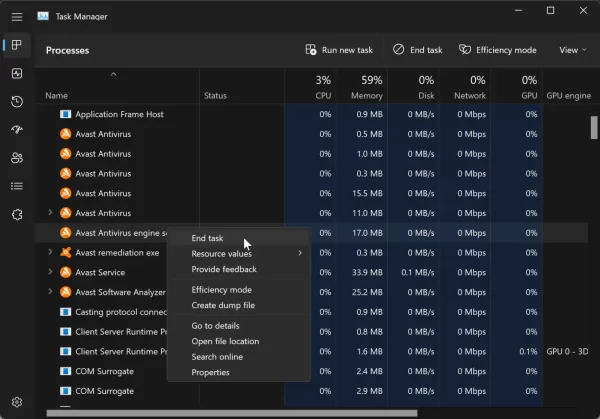Sort by the CPU column header

pos(311,88)
